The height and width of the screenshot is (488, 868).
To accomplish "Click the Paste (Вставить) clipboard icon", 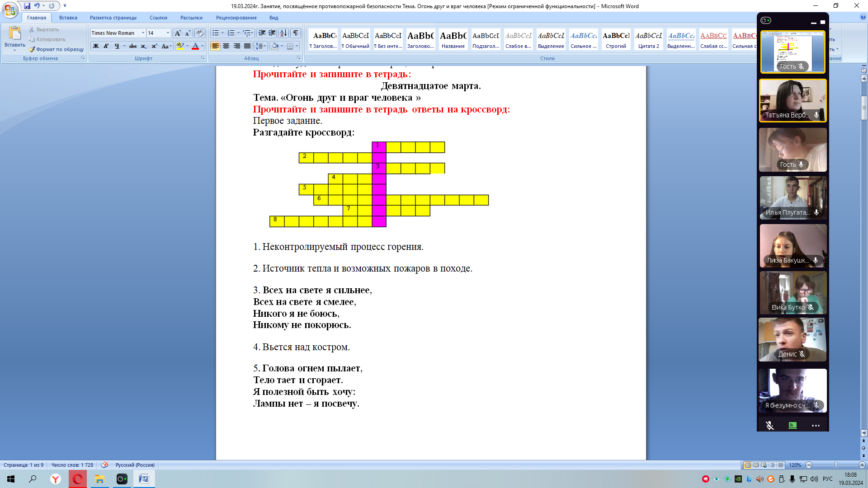I will [14, 33].
